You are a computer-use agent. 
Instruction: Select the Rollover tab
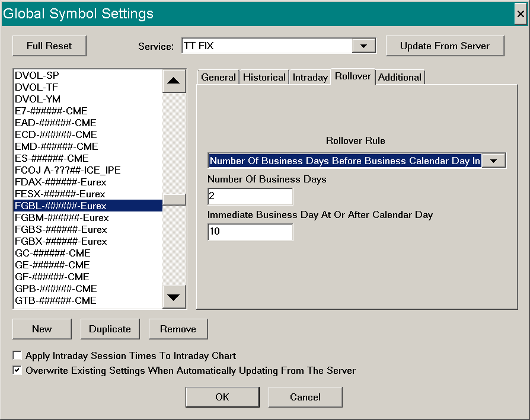point(353,76)
